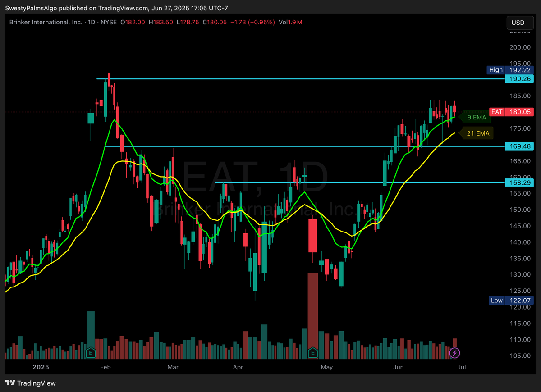The width and height of the screenshot is (541, 392).
Task: Click the 135.00 price axis tick
Action: (x=519, y=258)
